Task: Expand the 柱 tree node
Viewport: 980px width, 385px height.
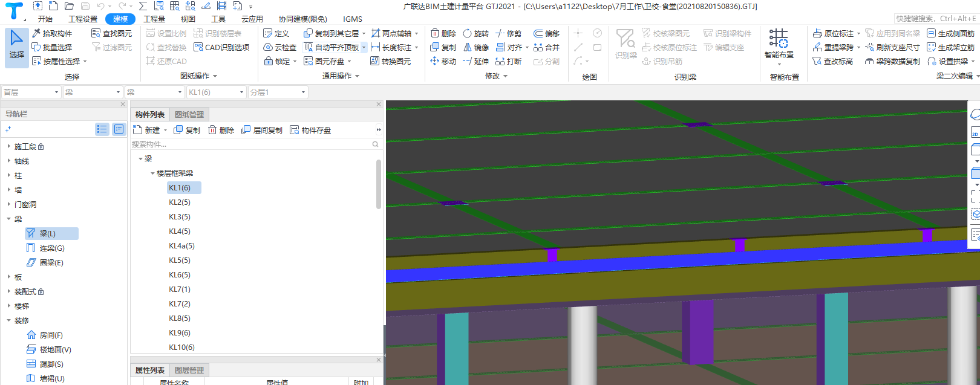Action: click(9, 175)
